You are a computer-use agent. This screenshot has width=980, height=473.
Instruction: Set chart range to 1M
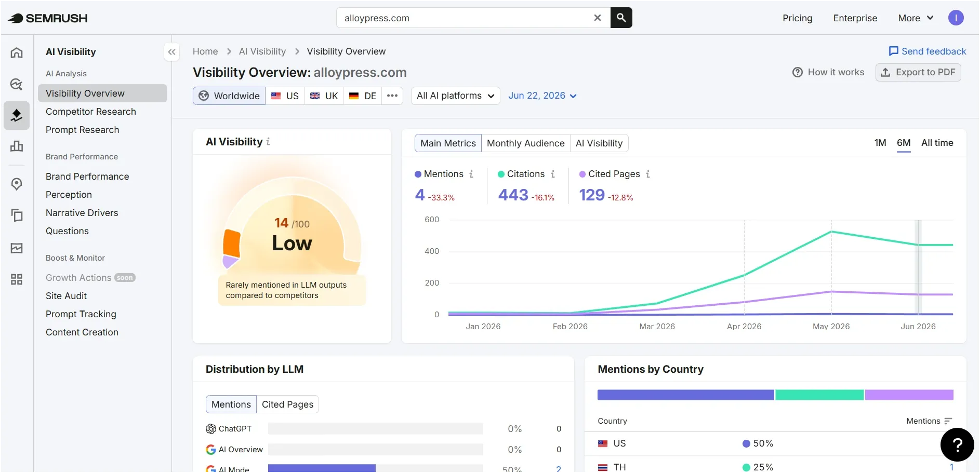pos(880,143)
